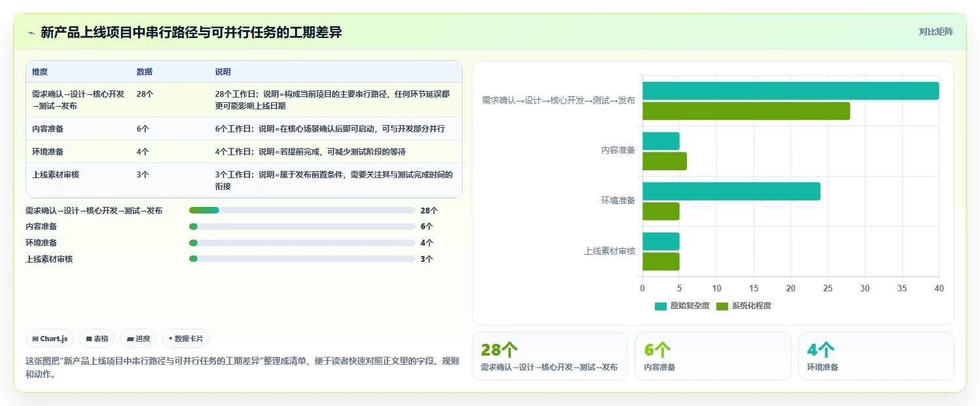The width and height of the screenshot is (980, 406).
Task: Select the 内容准备 table row name
Action: tap(48, 129)
